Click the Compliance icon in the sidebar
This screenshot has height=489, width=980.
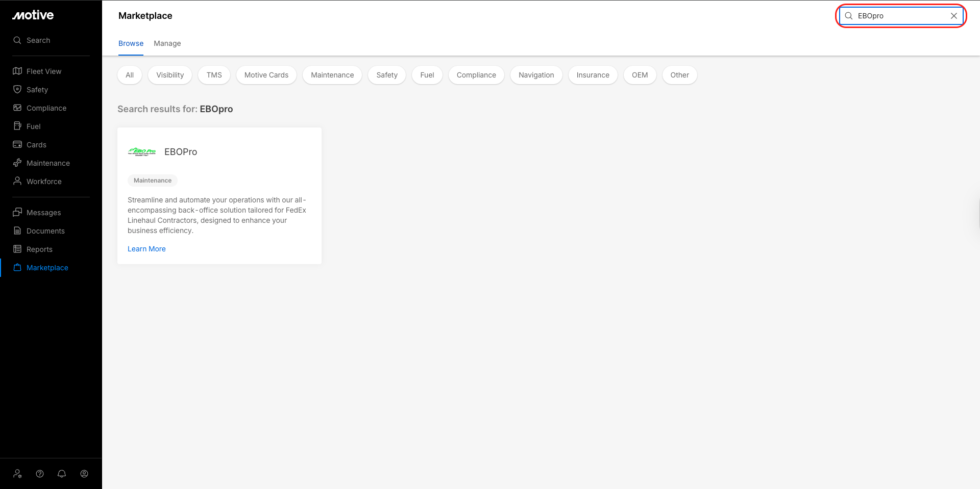click(17, 108)
